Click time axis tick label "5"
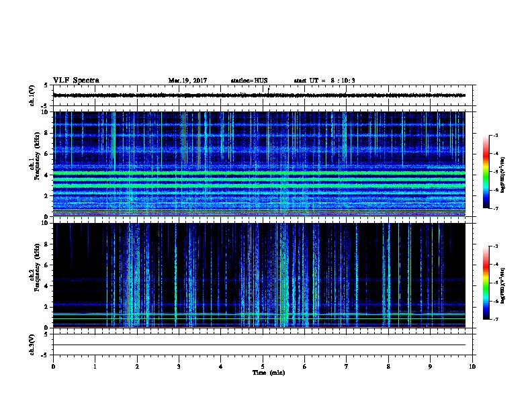 [x=263, y=367]
